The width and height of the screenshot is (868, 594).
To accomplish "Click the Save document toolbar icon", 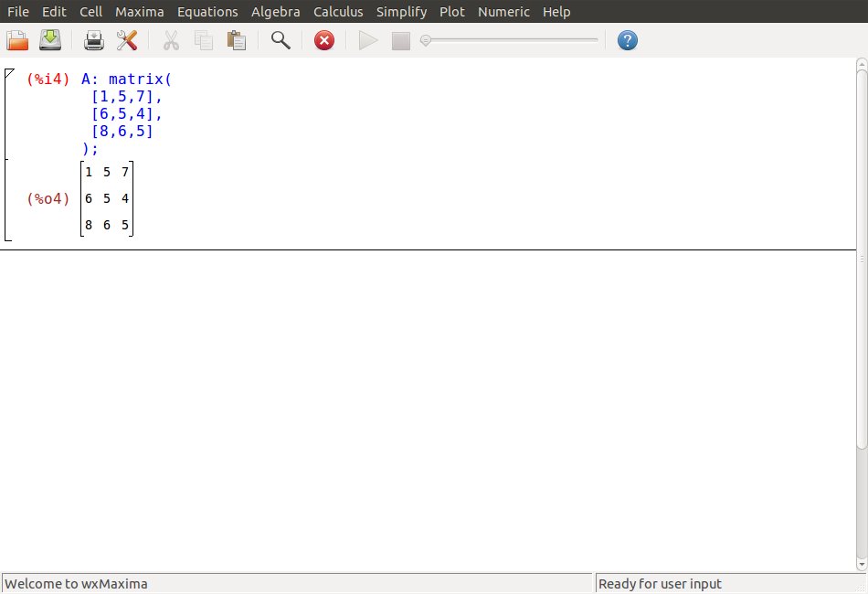I will coord(50,40).
